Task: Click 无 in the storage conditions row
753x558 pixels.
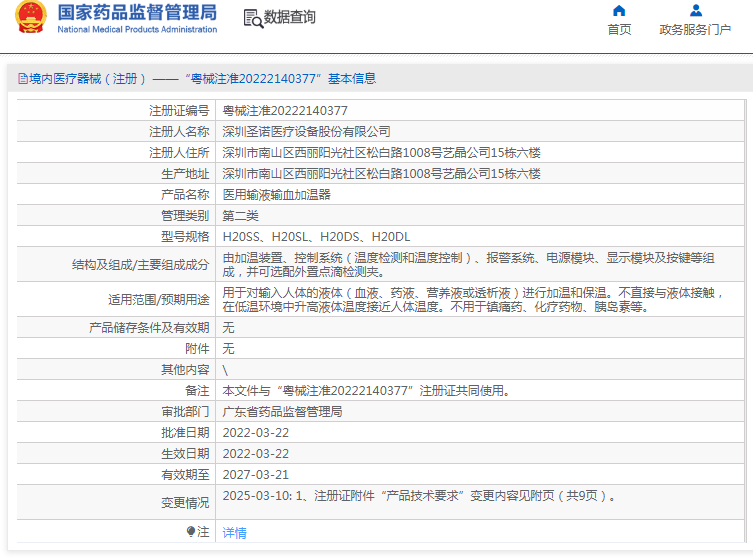Action: point(229,328)
